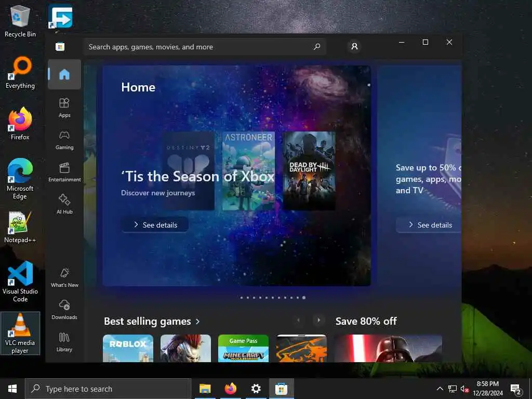Click the Store search input field
The width and height of the screenshot is (532, 399).
pos(205,46)
